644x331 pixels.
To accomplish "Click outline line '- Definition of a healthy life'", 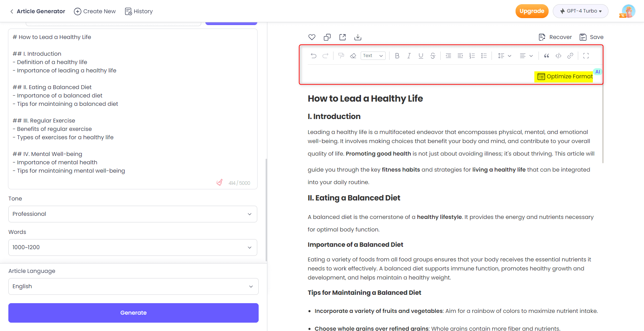I will pyautogui.click(x=50, y=62).
